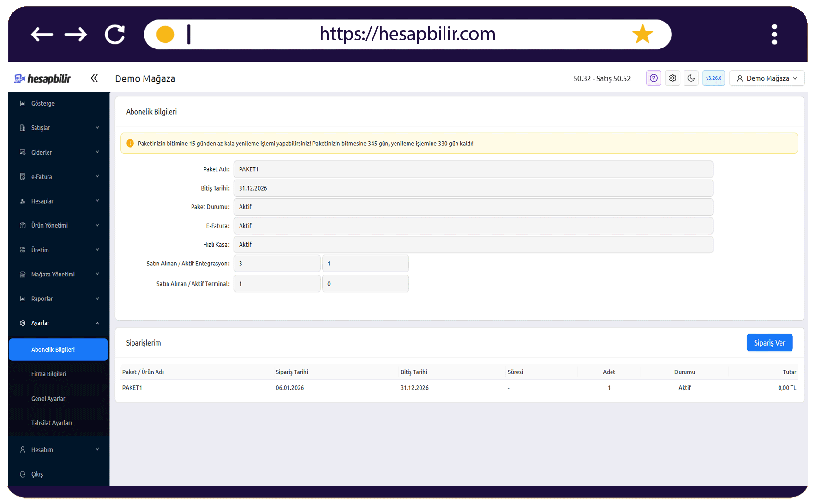Toggle dark mode with the moon icon
This screenshot has width=816, height=504.
tap(691, 78)
